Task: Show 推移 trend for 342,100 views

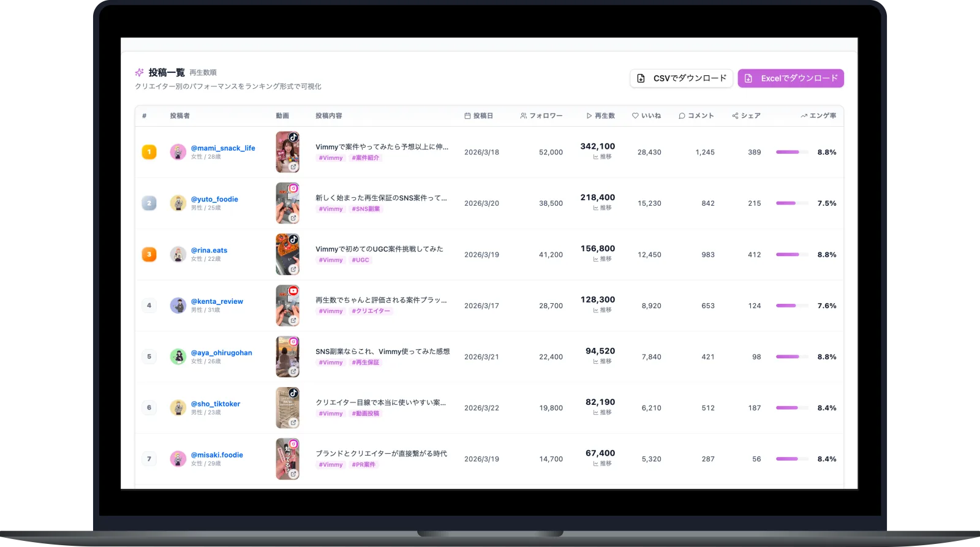Action: click(x=602, y=157)
